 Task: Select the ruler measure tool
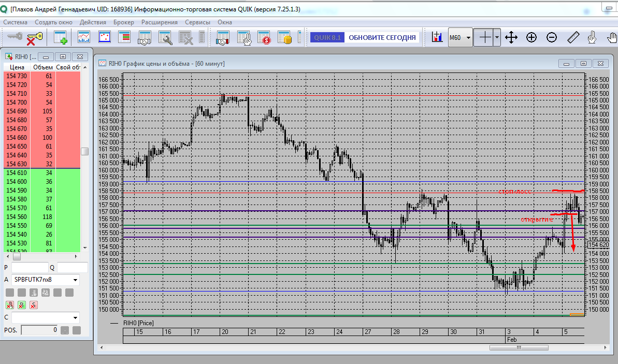[573, 37]
